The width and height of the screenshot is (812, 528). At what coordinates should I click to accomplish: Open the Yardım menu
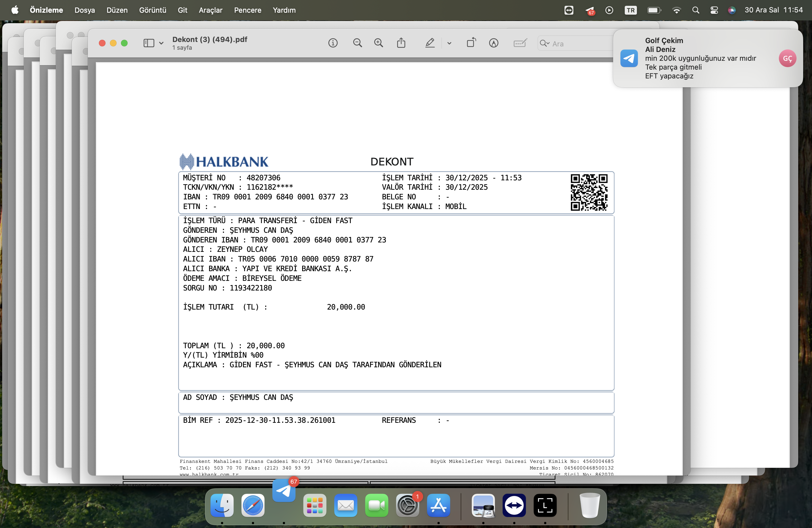[284, 10]
